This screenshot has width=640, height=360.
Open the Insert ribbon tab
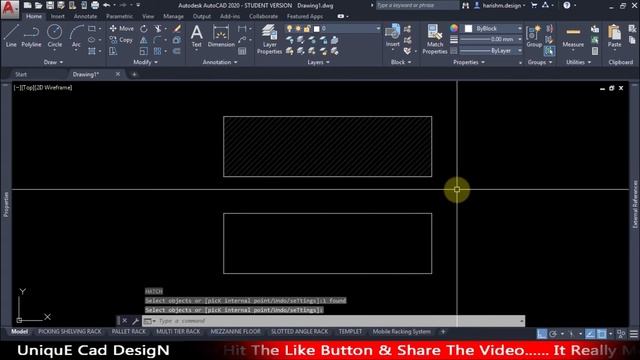tap(58, 16)
